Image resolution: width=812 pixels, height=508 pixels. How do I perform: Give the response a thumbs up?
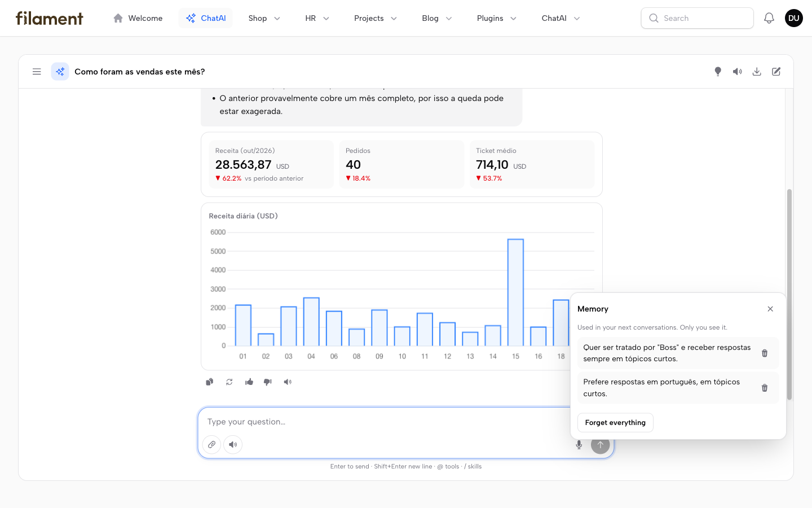(x=249, y=382)
